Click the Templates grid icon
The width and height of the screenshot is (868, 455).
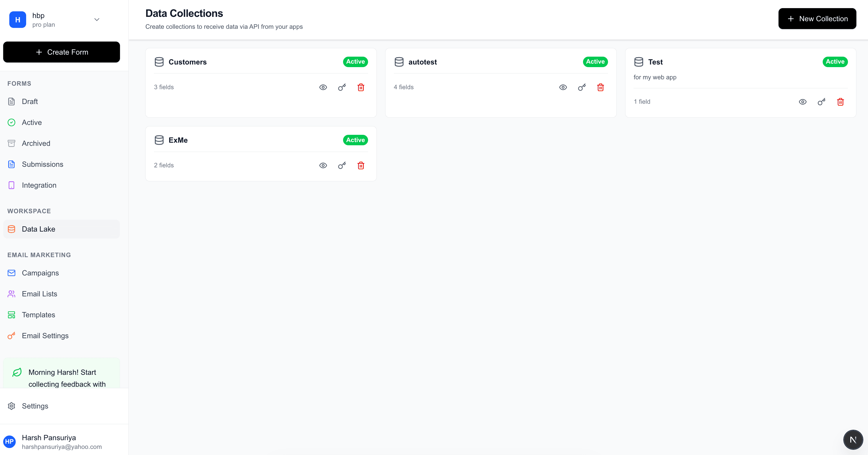point(11,314)
